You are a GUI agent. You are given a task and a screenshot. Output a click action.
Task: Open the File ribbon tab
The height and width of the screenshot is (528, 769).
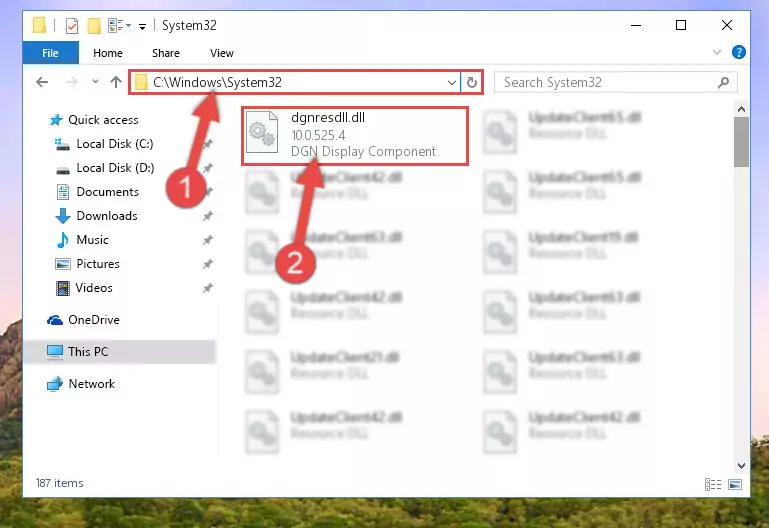tap(51, 53)
